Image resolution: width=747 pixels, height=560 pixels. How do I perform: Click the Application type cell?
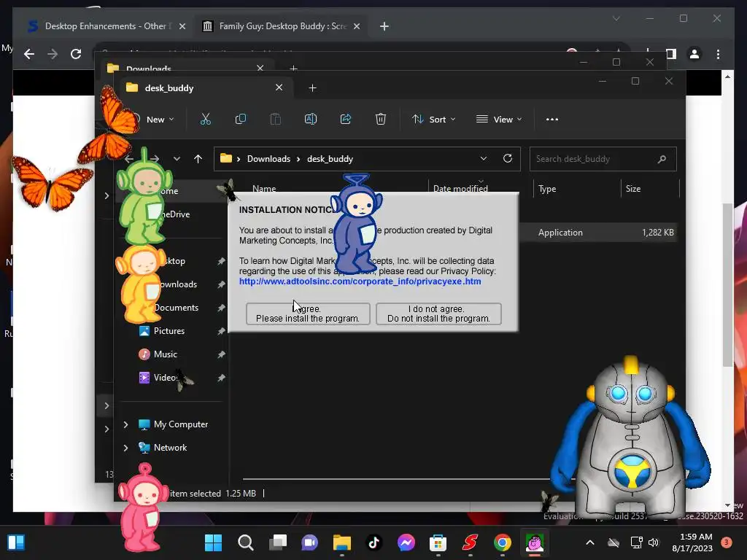560,233
